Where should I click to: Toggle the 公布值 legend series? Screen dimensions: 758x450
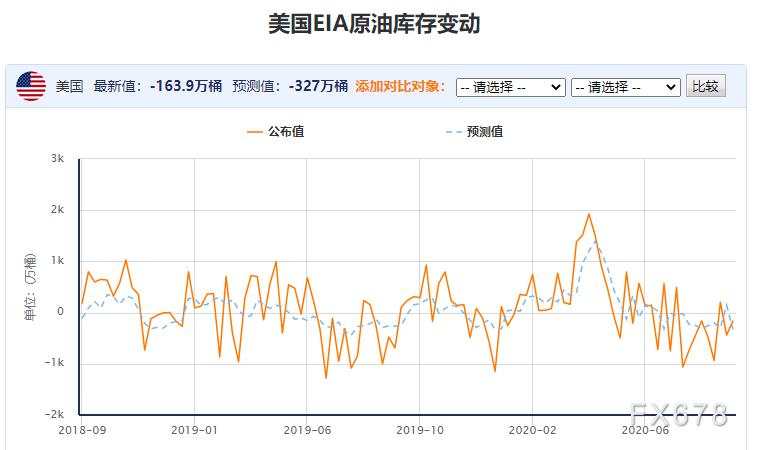[276, 131]
